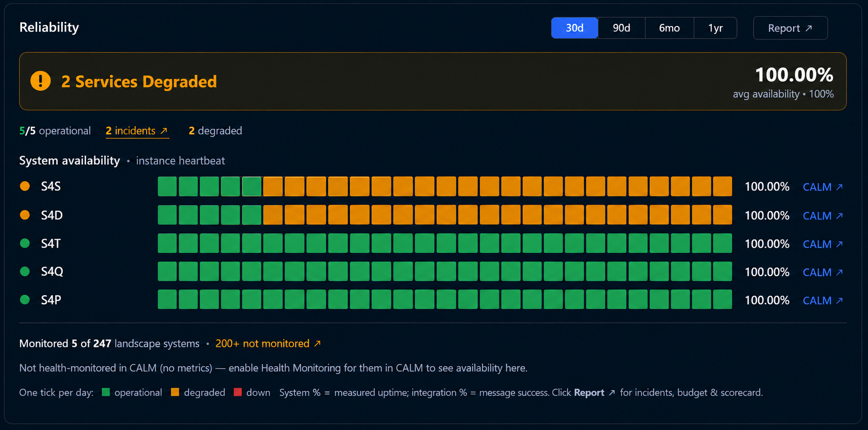This screenshot has height=430, width=868.
Task: Click the green operational legend swatch
Action: [106, 392]
